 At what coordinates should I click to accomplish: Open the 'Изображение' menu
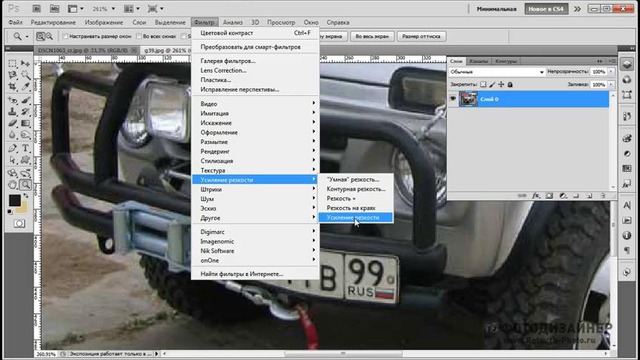[x=104, y=22]
